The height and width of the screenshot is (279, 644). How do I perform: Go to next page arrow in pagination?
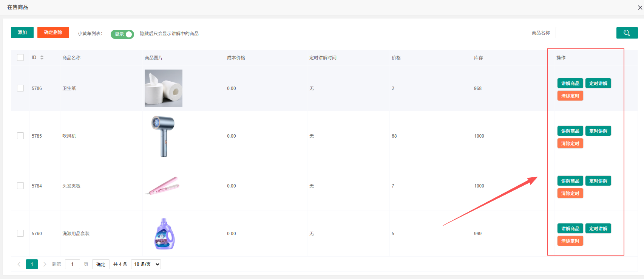45,264
